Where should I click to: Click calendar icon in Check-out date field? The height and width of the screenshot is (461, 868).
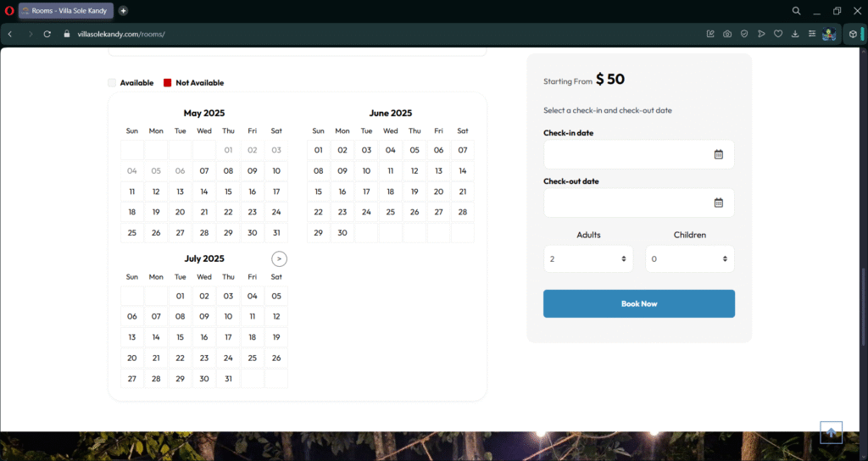tap(719, 203)
